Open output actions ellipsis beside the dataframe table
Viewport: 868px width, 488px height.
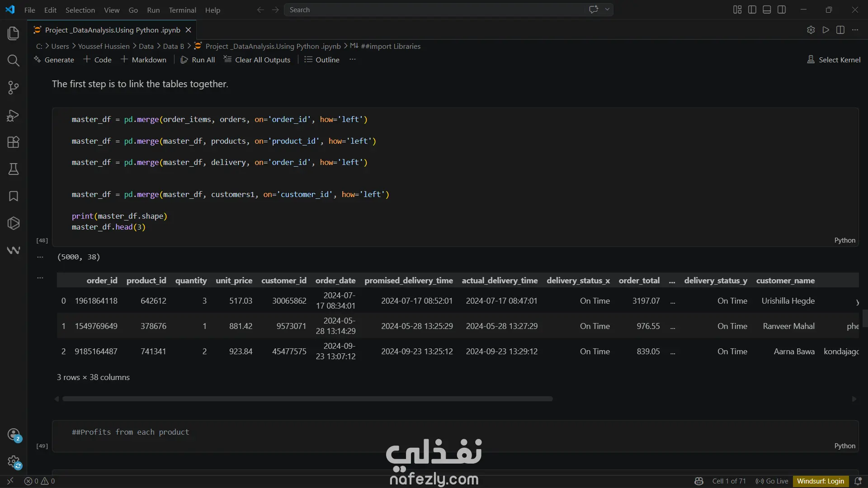coord(40,278)
